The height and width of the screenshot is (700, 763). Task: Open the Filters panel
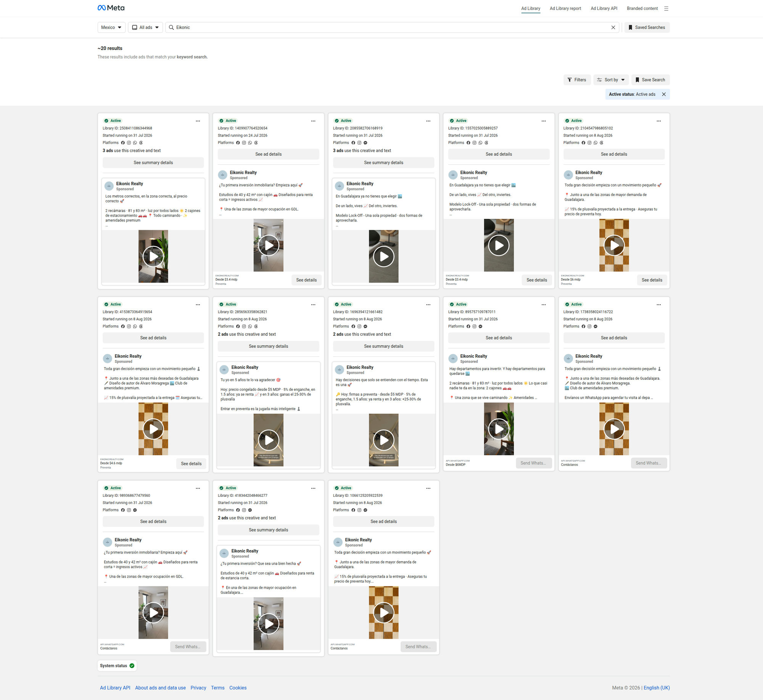pos(577,80)
